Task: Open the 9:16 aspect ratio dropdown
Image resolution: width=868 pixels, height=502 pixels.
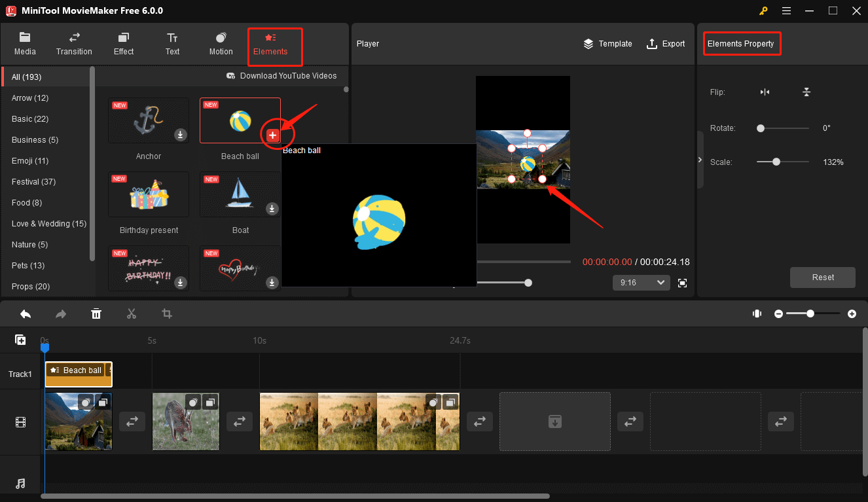Action: tap(641, 283)
